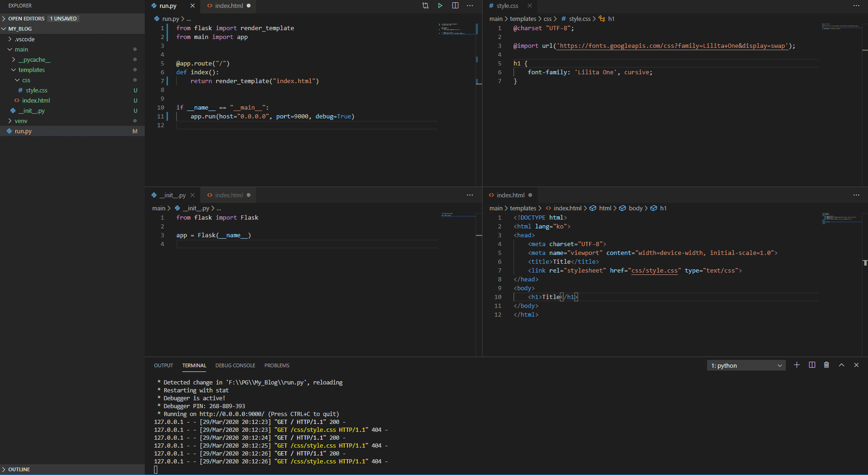Close the run.py editor tab
The width and height of the screenshot is (868, 475).
[x=193, y=6]
